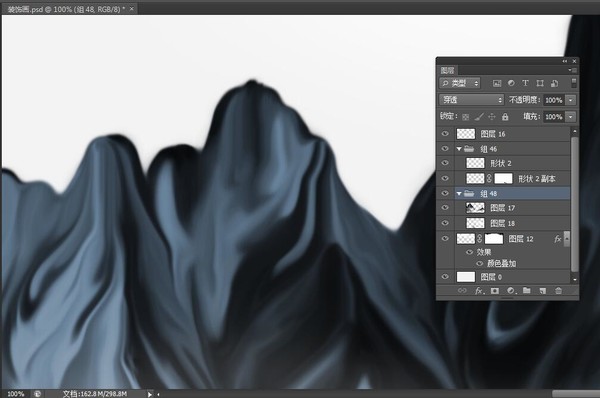600x398 pixels.
Task: Click the folder icon of 组 48
Action: (469, 194)
